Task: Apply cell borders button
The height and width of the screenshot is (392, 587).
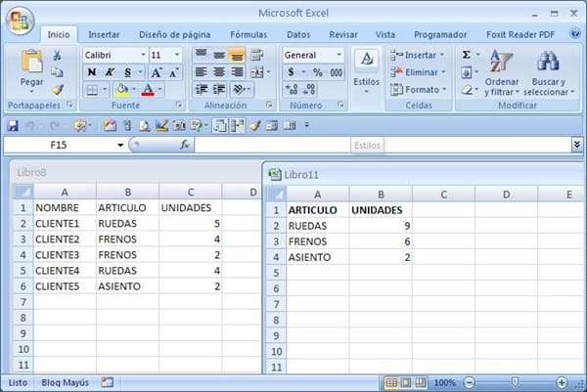Action: (x=92, y=90)
